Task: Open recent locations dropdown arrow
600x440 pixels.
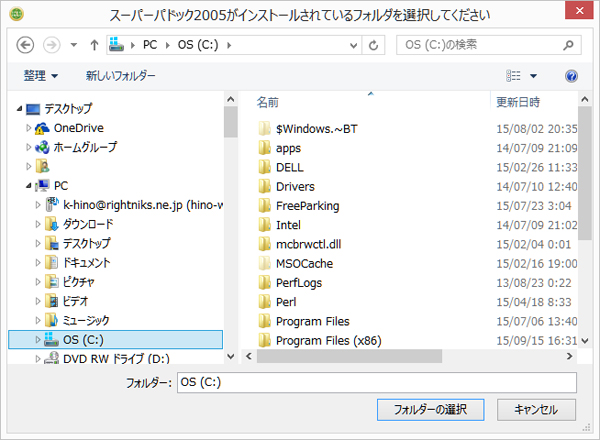Action: (73, 45)
